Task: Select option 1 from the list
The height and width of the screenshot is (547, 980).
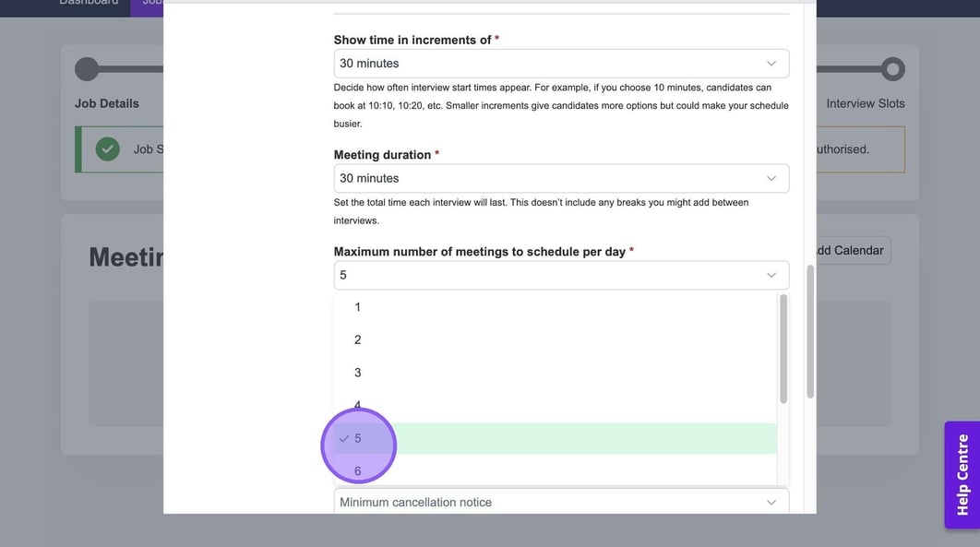Action: pyautogui.click(x=358, y=307)
